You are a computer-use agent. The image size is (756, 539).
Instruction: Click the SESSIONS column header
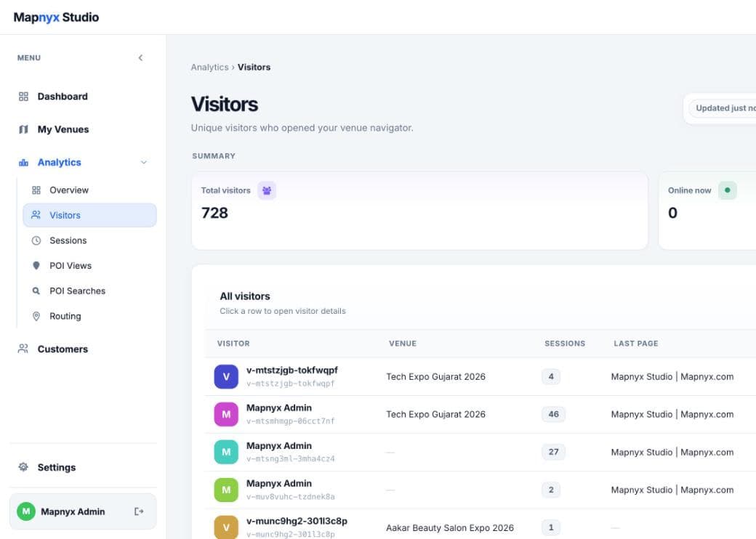coord(565,344)
